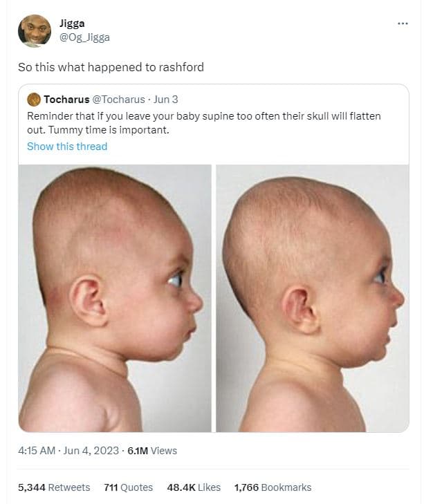Click Jigga's profile avatar picture
Image resolution: width=424 pixels, height=504 pixels.
35,30
